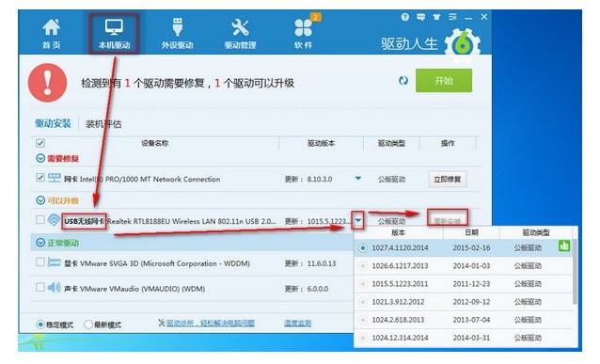Open the 软件 software tab
Image resolution: width=600 pixels, height=364 pixels.
pos(304,33)
